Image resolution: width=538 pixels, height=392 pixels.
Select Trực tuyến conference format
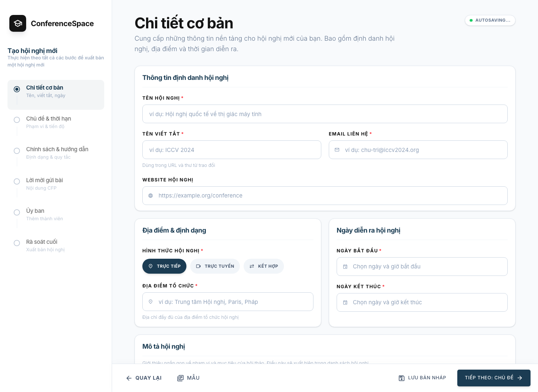[x=215, y=266]
